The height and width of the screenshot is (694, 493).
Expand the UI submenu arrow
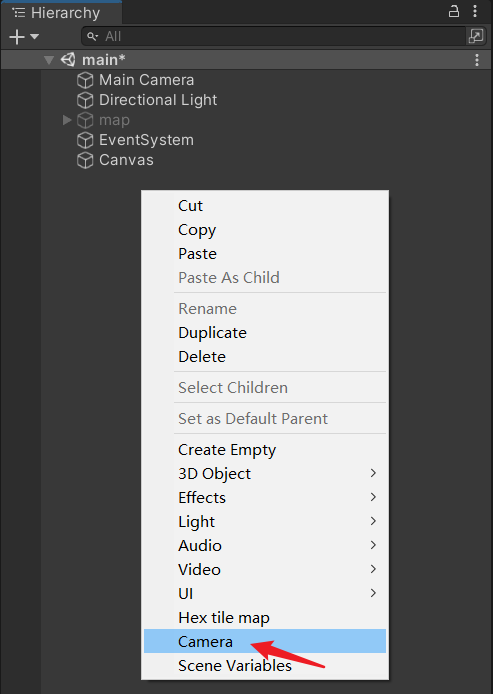tap(373, 593)
